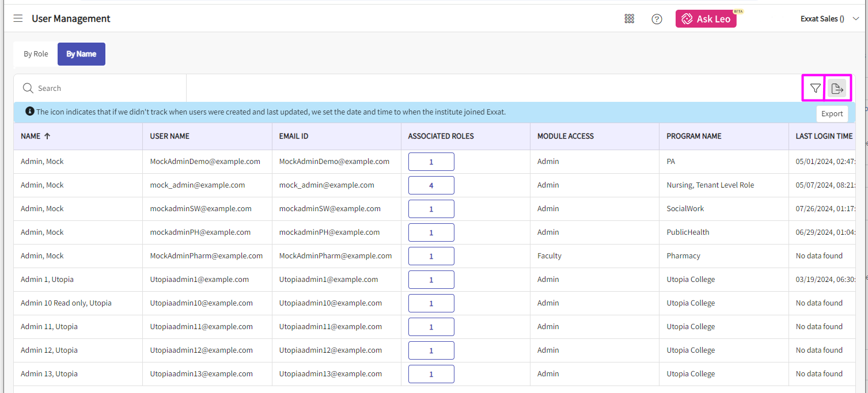Click the help question mark icon
Screen dimensions: 868x393
point(657,19)
